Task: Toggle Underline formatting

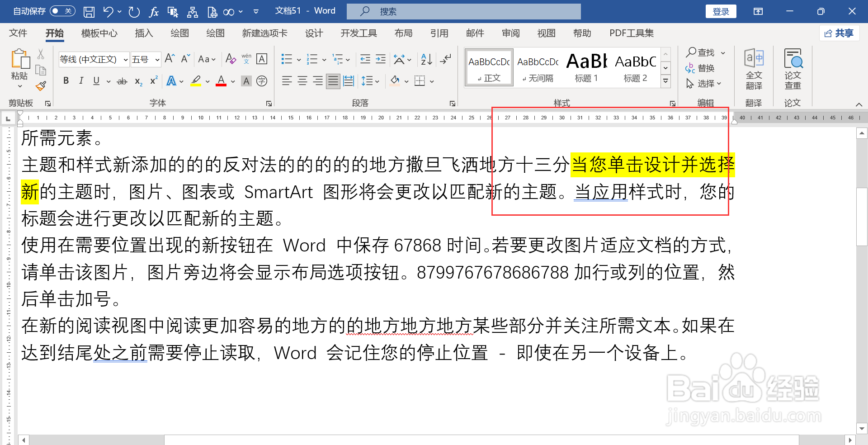Action: [x=96, y=81]
